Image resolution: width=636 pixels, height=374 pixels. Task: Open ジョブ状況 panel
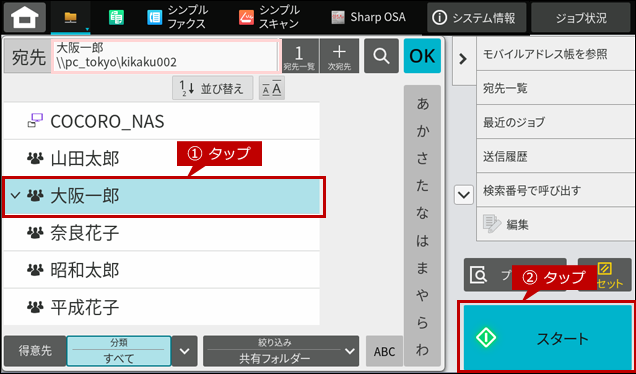coord(582,17)
